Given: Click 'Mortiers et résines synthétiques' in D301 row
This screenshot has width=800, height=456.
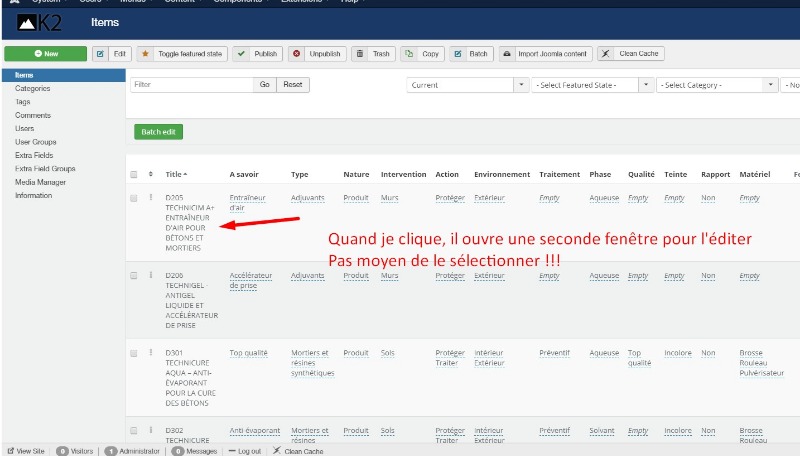Looking at the screenshot, I should tap(313, 363).
